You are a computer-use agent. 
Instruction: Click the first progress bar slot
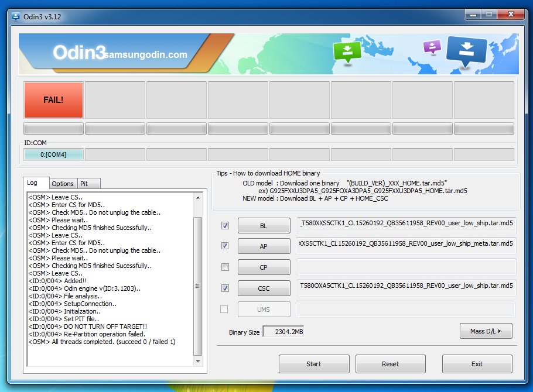tap(53, 129)
